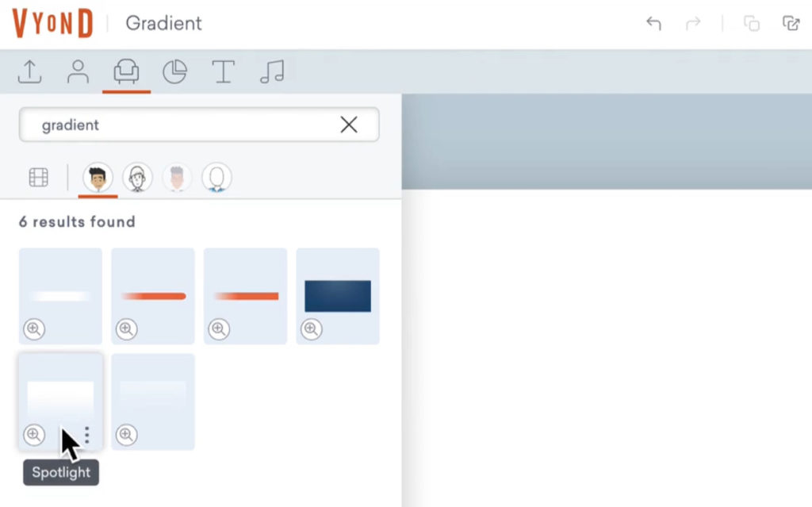
Task: Select the orange gradient line thumbnail
Action: [x=152, y=295]
